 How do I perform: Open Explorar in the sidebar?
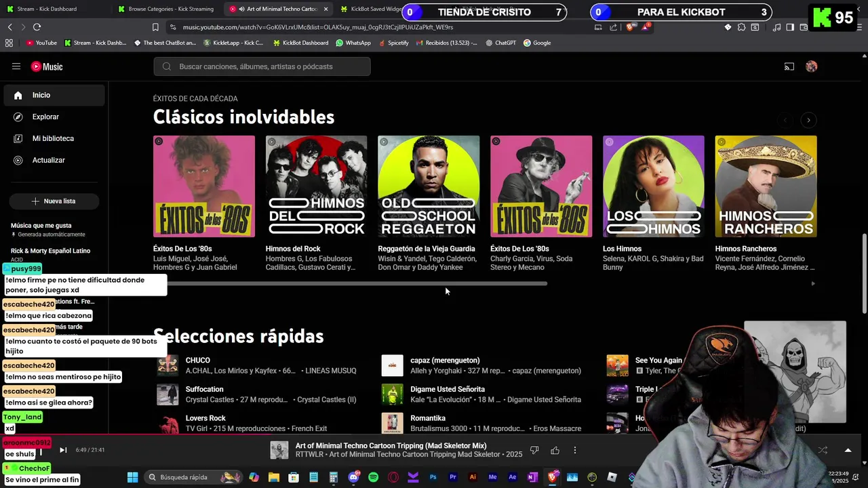point(54,117)
